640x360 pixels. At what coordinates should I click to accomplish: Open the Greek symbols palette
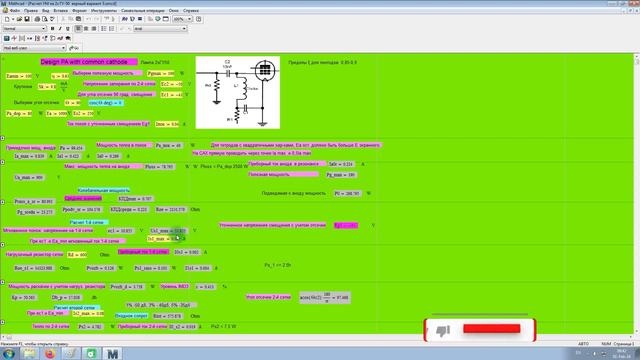60,38
